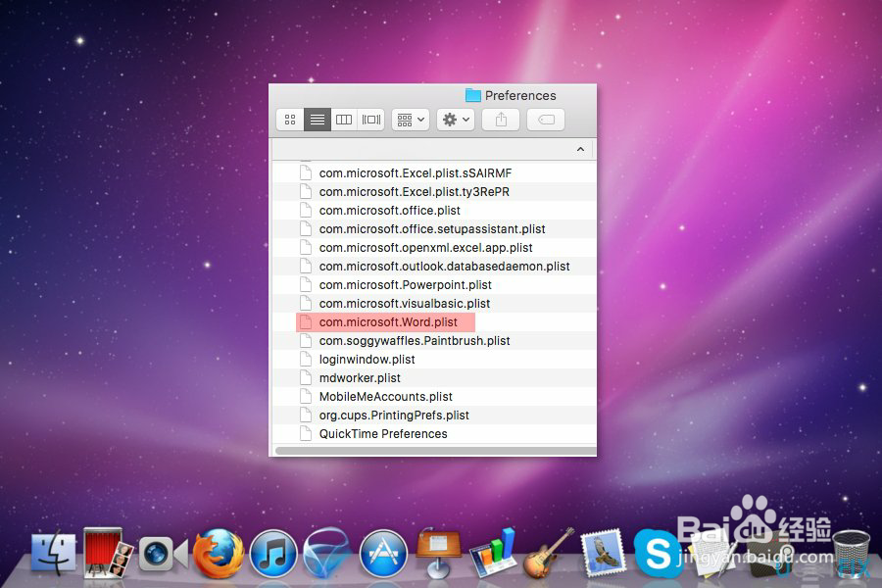Viewport: 882px width, 588px height.
Task: Launch Photo Booth from the dock
Action: pyautogui.click(x=109, y=553)
